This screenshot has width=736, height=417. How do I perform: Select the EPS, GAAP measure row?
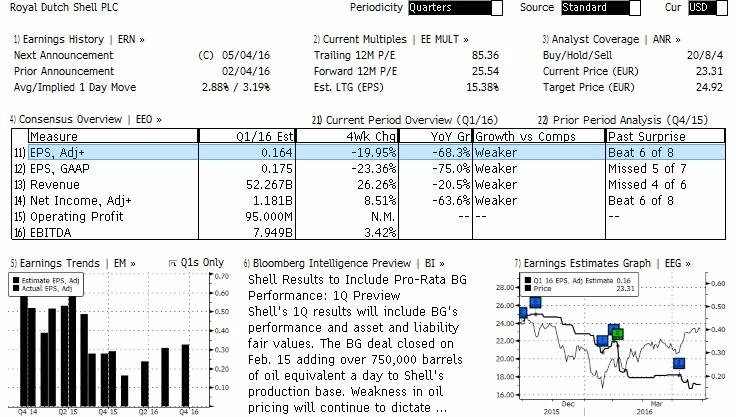pos(368,169)
